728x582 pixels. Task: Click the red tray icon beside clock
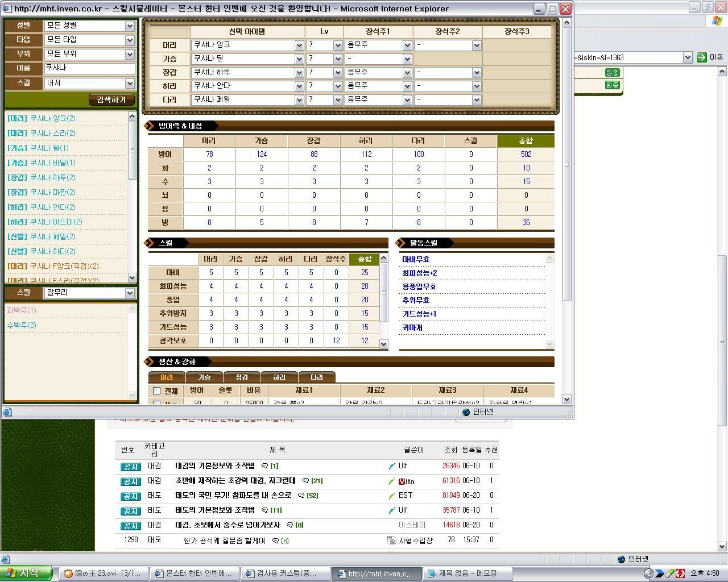pos(680,573)
